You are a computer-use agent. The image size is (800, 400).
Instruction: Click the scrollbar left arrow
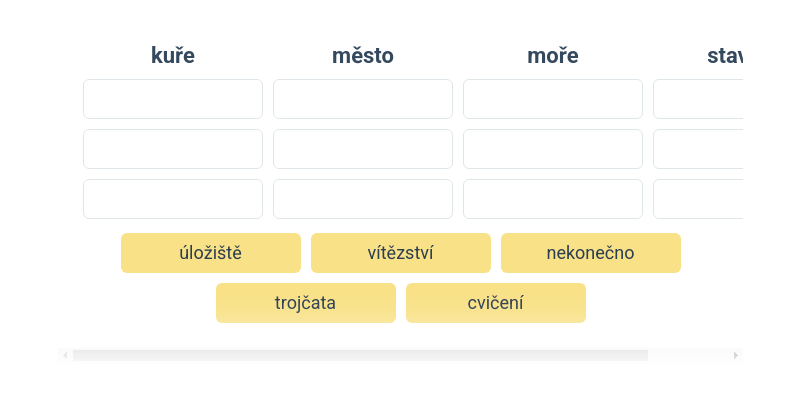65,355
